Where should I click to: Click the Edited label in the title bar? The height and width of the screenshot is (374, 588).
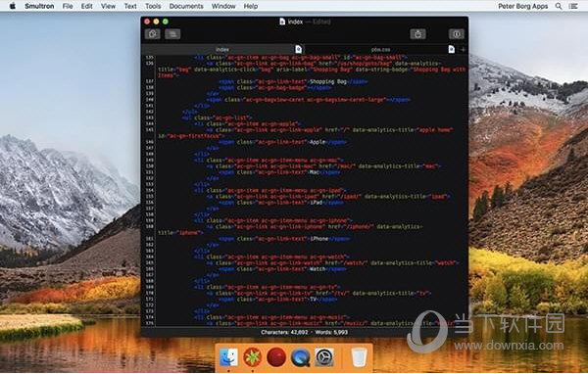321,22
